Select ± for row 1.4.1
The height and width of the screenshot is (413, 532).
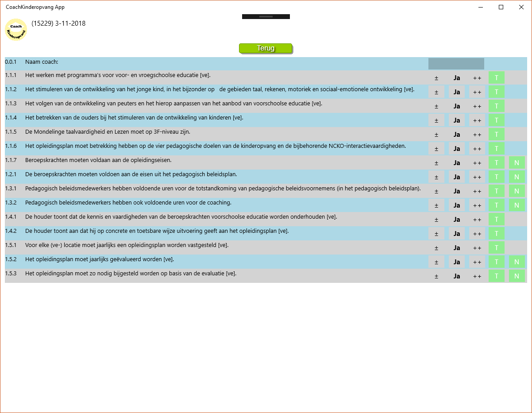tap(436, 220)
